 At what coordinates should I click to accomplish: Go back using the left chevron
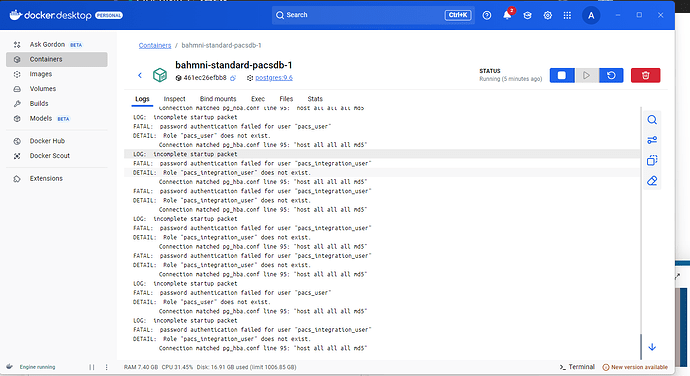pos(140,75)
